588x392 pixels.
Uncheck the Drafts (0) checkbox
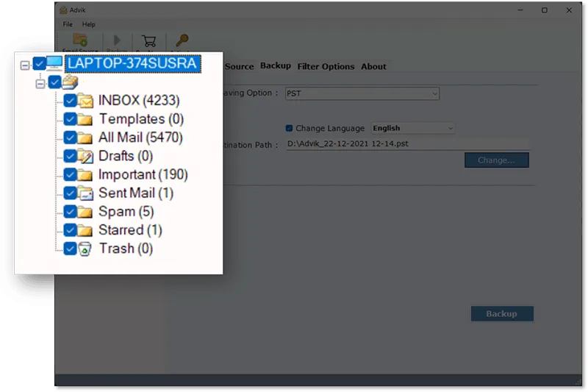70,156
